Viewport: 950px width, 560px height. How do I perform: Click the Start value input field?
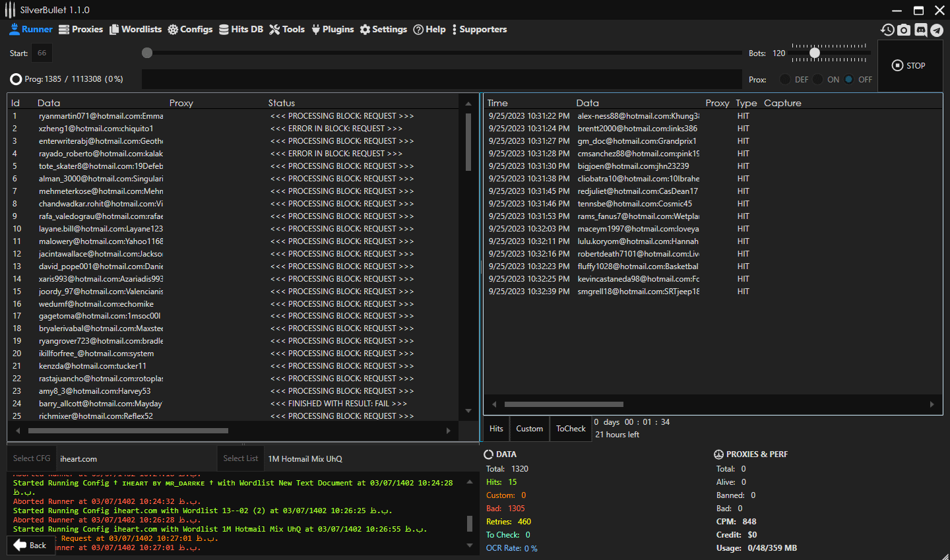(42, 53)
